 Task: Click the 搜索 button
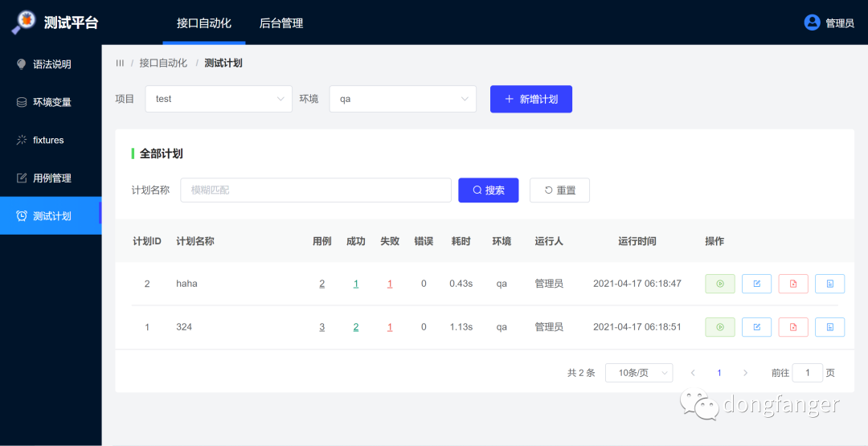point(489,190)
